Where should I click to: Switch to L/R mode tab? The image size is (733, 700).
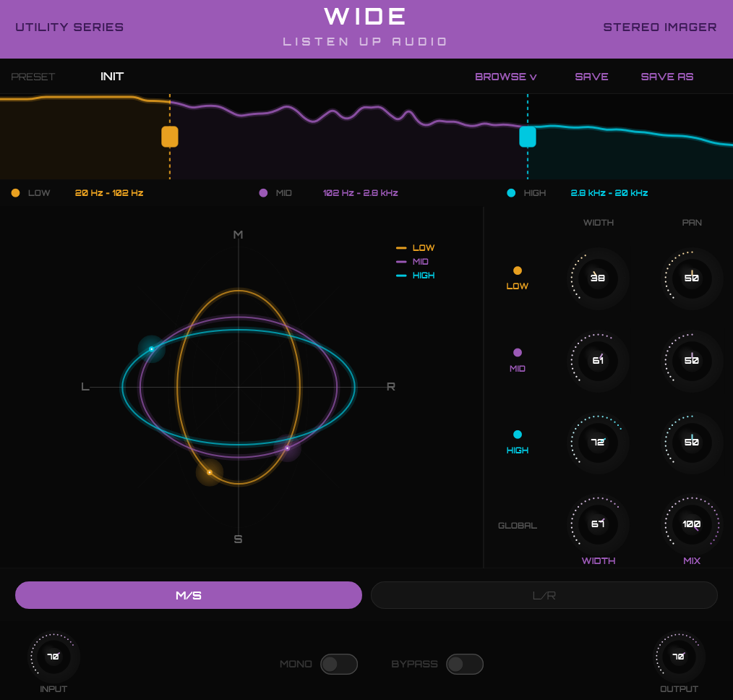[544, 595]
